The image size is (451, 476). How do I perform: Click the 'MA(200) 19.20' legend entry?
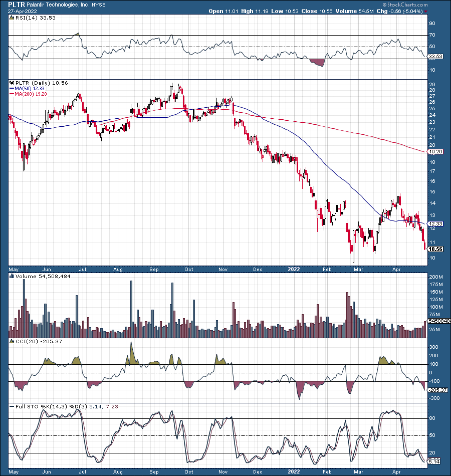coord(28,94)
